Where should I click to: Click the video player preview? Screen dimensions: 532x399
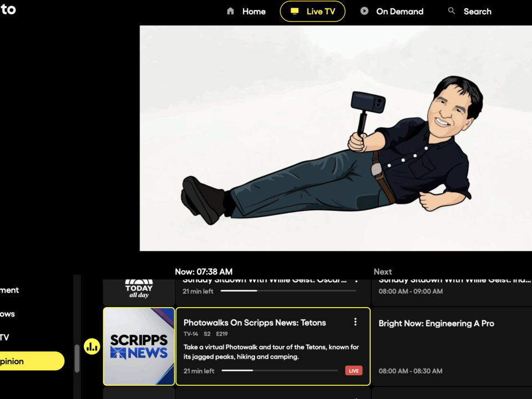coord(335,139)
